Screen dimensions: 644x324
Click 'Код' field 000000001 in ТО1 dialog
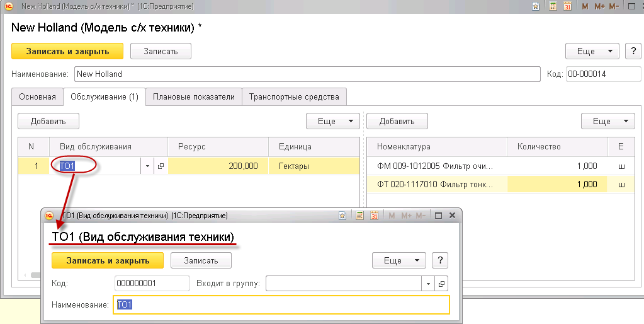152,283
